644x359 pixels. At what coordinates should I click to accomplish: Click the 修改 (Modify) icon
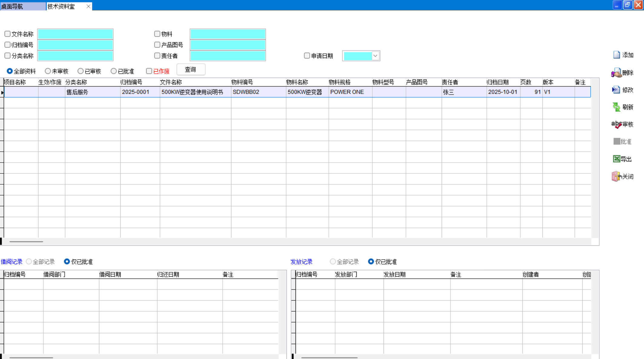tap(616, 90)
